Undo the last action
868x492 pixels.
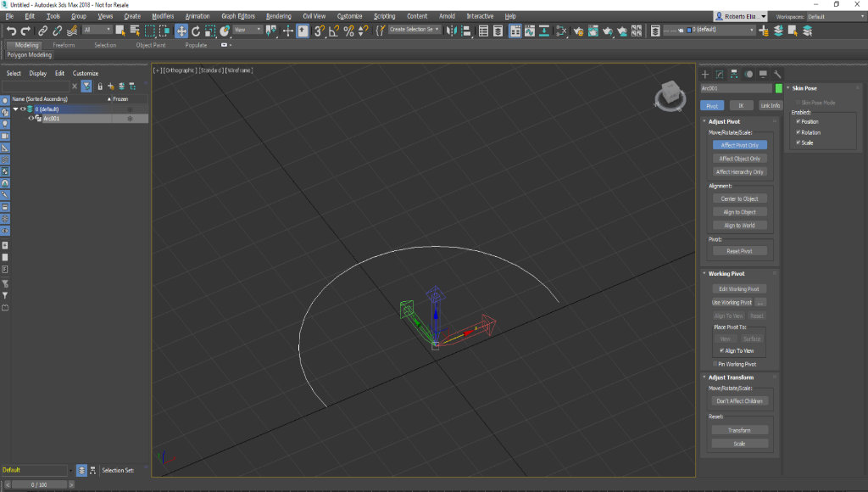(11, 31)
